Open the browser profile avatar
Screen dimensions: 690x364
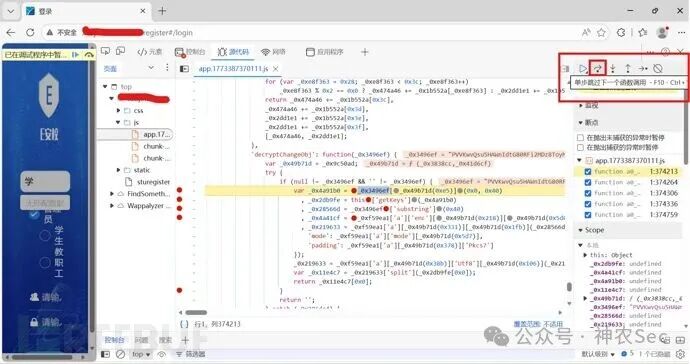pyautogui.click(x=662, y=32)
